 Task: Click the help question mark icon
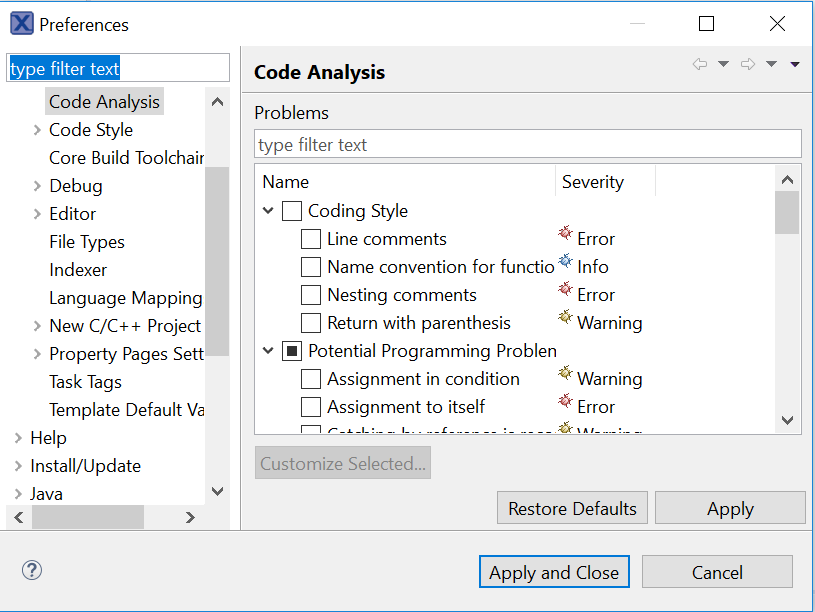pos(32,571)
